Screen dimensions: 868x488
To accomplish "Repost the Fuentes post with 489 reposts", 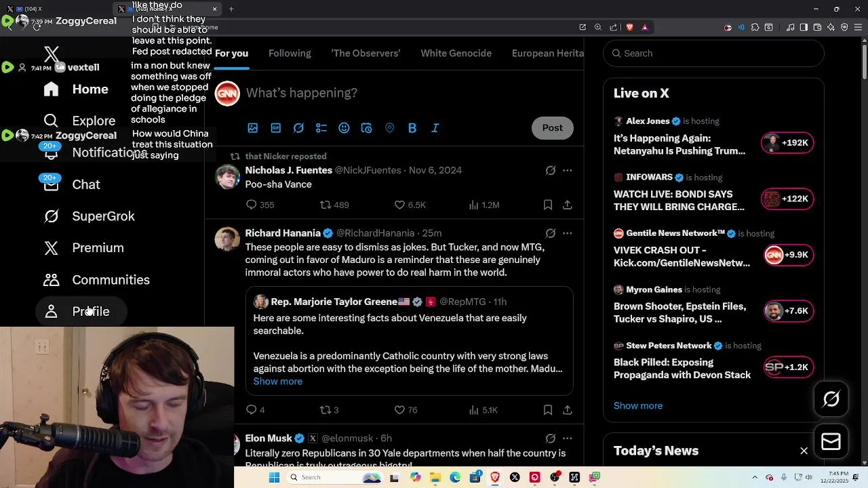I will (x=334, y=205).
